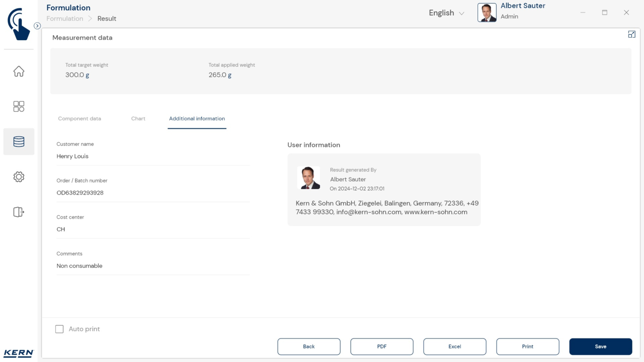This screenshot has height=362, width=644.
Task: Click the KERN touch logo at top left
Action: click(x=19, y=24)
